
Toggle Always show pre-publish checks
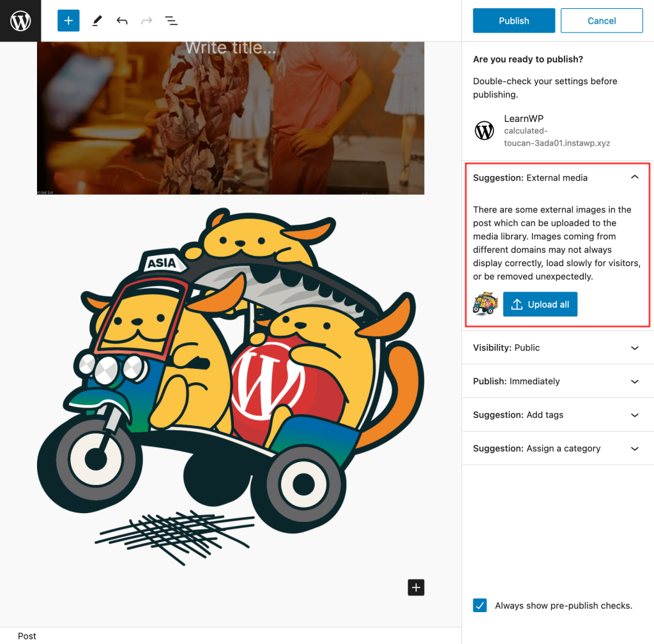(x=480, y=605)
